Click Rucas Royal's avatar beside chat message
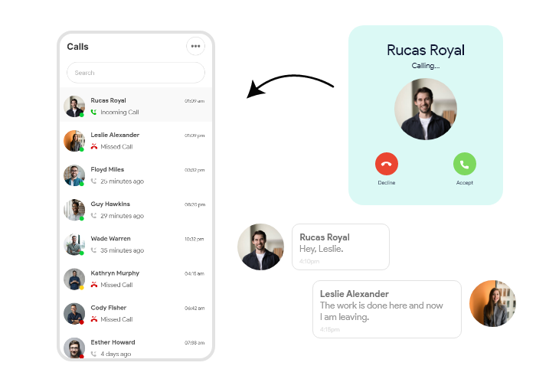Image resolution: width=536 pixels, height=392 pixels. click(x=260, y=247)
